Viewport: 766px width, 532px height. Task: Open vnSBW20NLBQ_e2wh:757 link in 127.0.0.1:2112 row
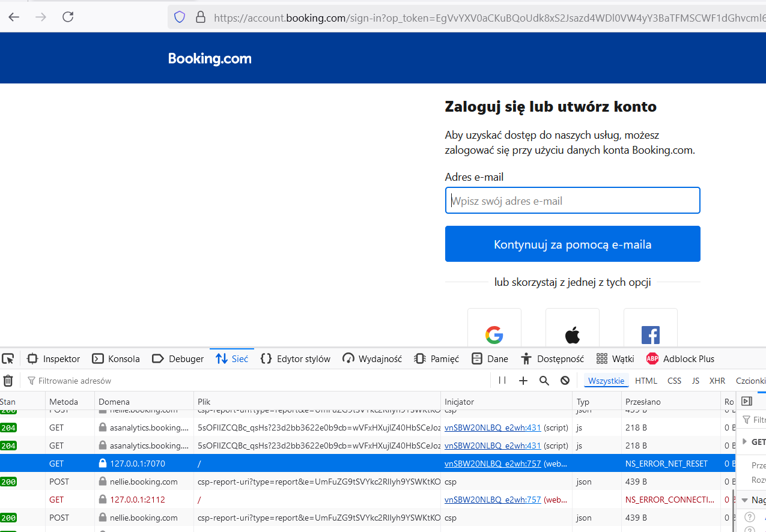coord(493,500)
